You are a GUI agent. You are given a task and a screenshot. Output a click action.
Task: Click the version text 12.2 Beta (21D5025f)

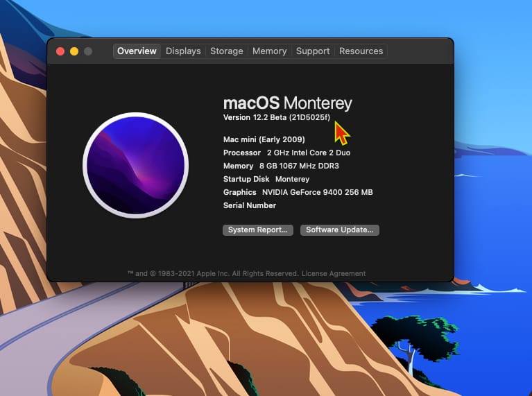click(291, 117)
